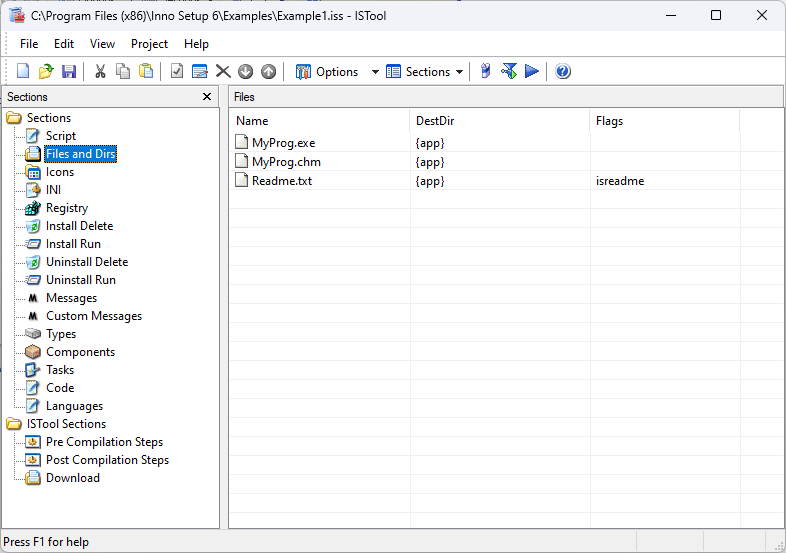Open item properties toolbar icon

(200, 71)
